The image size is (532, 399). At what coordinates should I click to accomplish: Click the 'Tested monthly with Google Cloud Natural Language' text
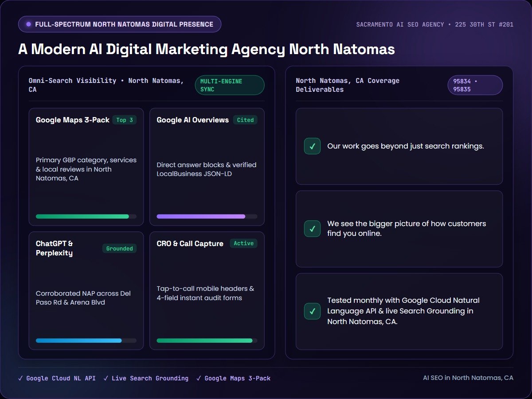point(403,311)
